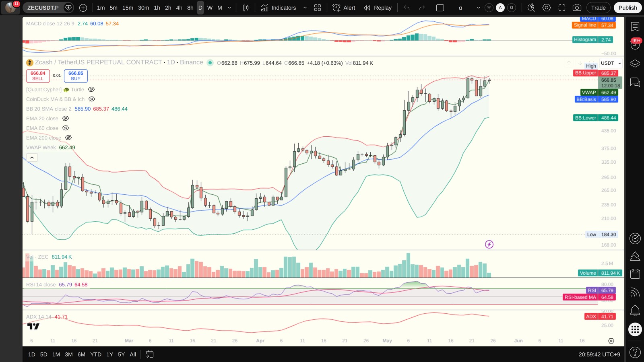
Task: Open the help question mark icon
Action: [x=635, y=353]
